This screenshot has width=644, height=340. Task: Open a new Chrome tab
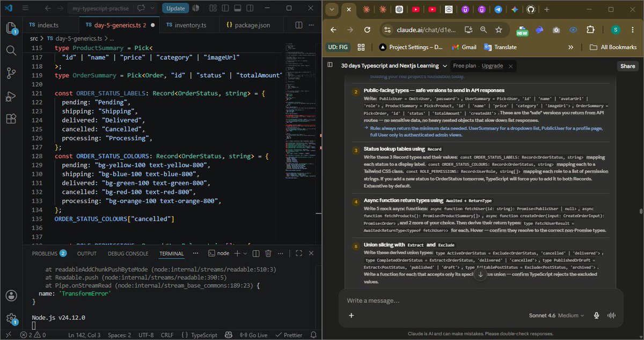pyautogui.click(x=547, y=9)
